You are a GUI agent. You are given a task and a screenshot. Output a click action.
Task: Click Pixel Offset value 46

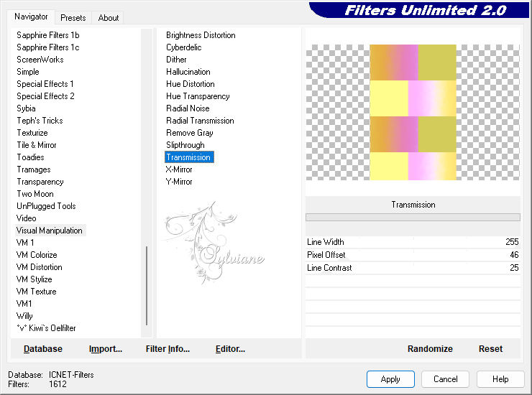(x=514, y=255)
